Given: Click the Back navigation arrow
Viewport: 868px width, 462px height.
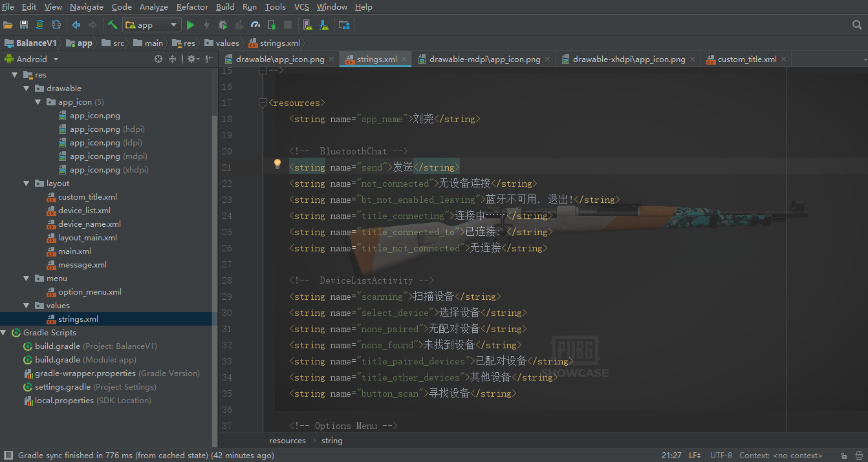Looking at the screenshot, I should [76, 25].
